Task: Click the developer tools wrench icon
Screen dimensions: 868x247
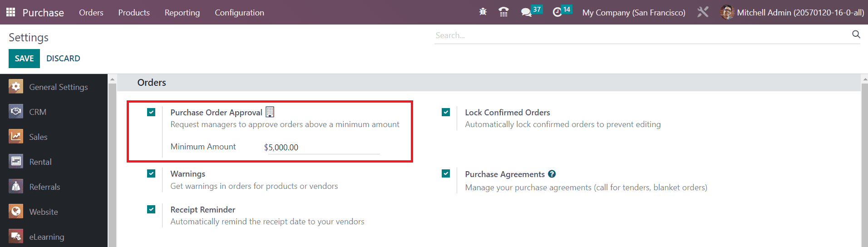Action: pos(703,12)
